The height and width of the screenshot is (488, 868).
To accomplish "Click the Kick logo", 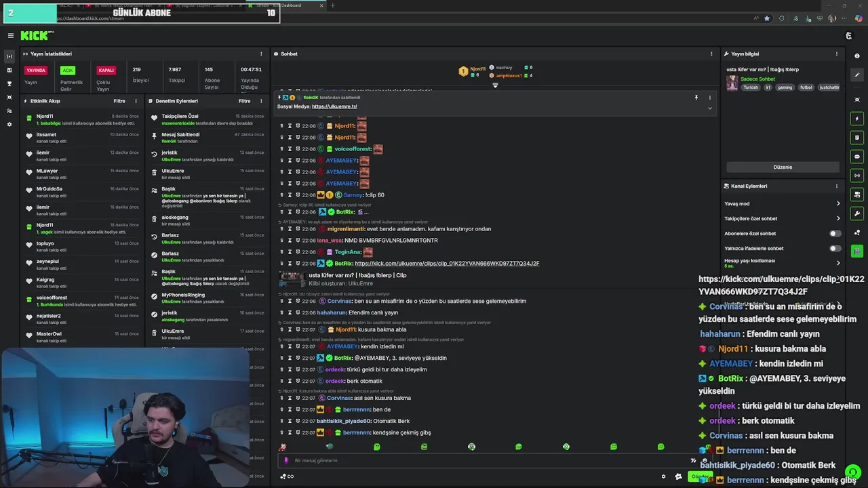I will click(x=37, y=35).
